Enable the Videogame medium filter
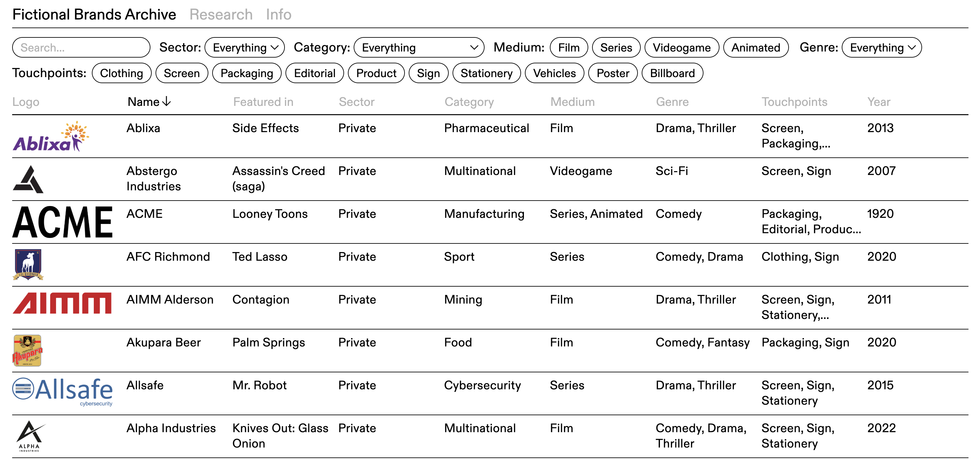The width and height of the screenshot is (980, 460). click(681, 48)
